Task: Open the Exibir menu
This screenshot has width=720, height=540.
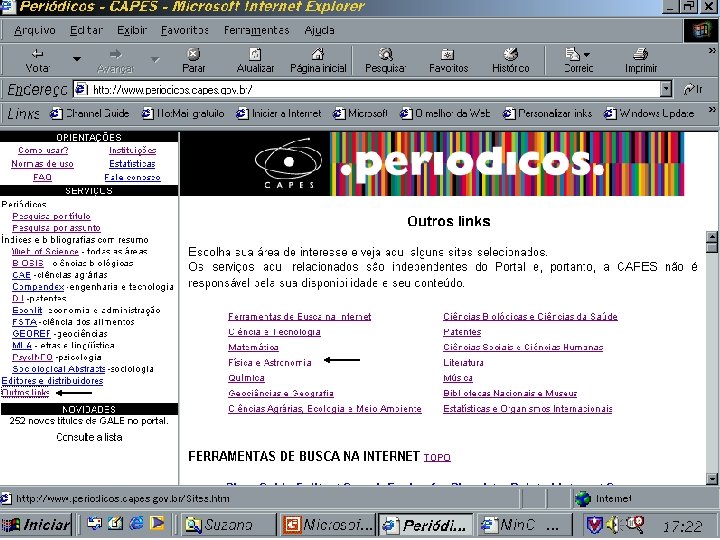Action: (x=132, y=30)
